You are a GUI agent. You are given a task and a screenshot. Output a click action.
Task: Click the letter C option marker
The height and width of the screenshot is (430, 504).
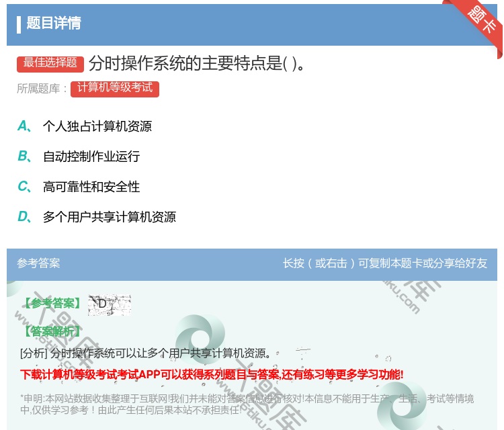click(x=24, y=186)
